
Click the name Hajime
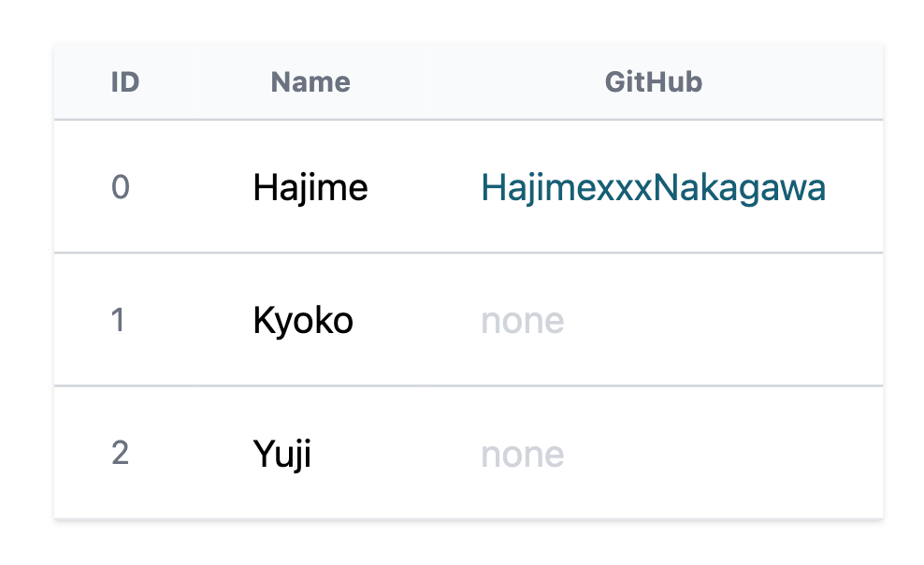[x=310, y=188]
